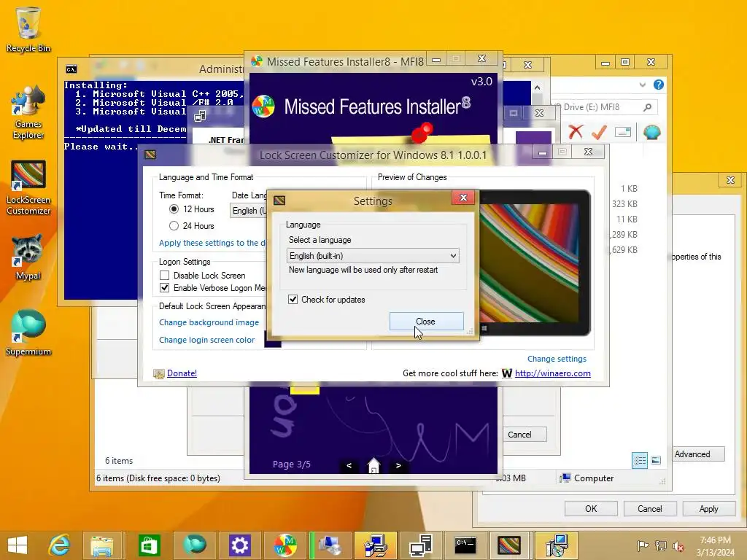Click the orange checkmark toolbar icon
The width and height of the screenshot is (747, 560).
point(599,132)
